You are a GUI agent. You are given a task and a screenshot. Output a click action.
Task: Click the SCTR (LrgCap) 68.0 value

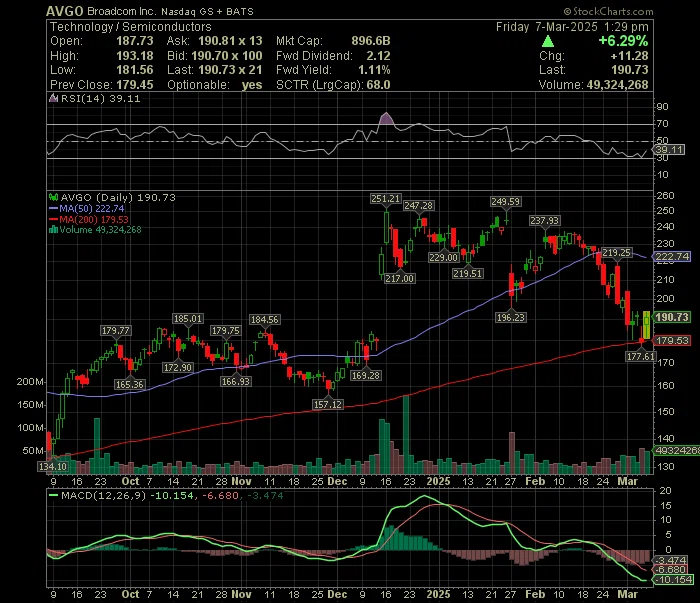click(379, 85)
